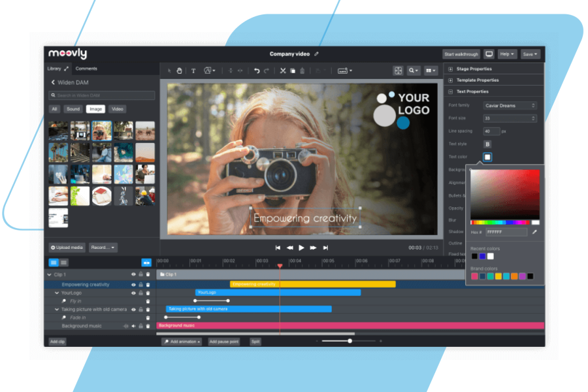Click the pencil icon beside Company video
588x392 pixels.
tap(317, 54)
